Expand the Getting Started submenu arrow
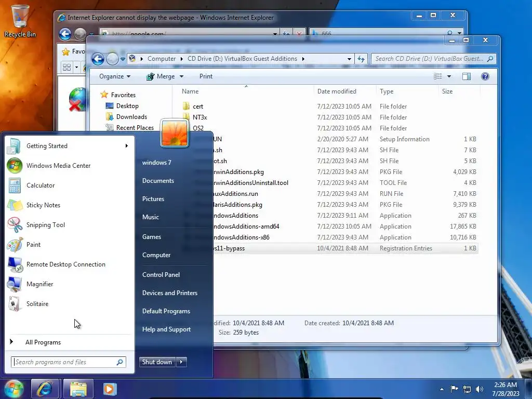Image resolution: width=532 pixels, height=399 pixels. [127, 146]
